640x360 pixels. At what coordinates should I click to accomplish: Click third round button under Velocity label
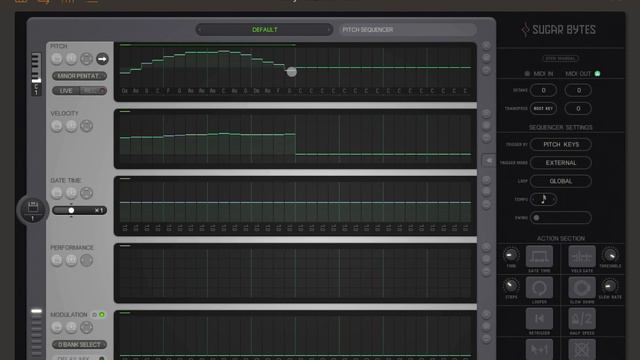[86, 126]
